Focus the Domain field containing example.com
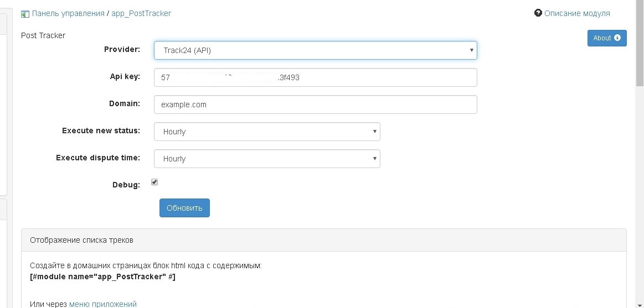Screen dimensions: 644x308 click(315, 105)
